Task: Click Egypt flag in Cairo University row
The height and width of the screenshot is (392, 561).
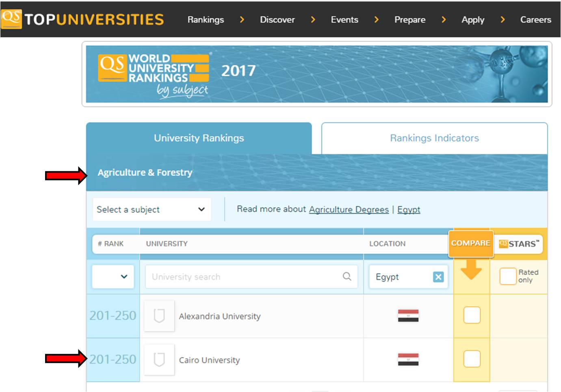Action: (408, 360)
